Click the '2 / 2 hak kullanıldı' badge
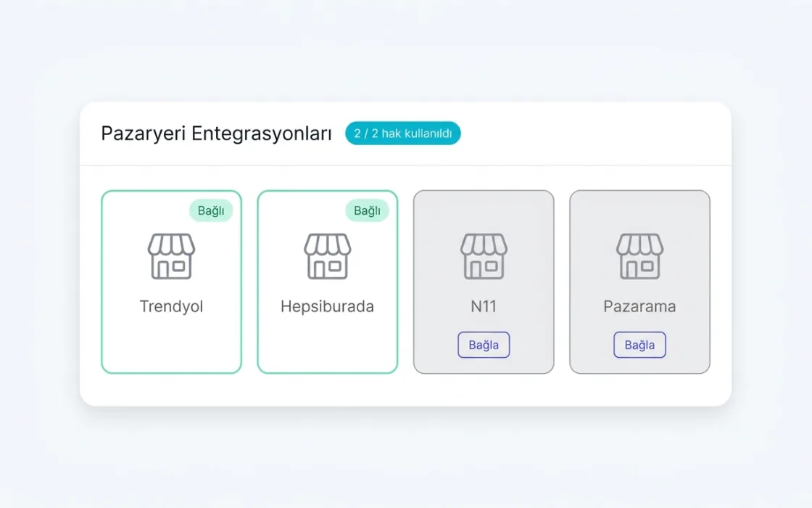 click(403, 134)
